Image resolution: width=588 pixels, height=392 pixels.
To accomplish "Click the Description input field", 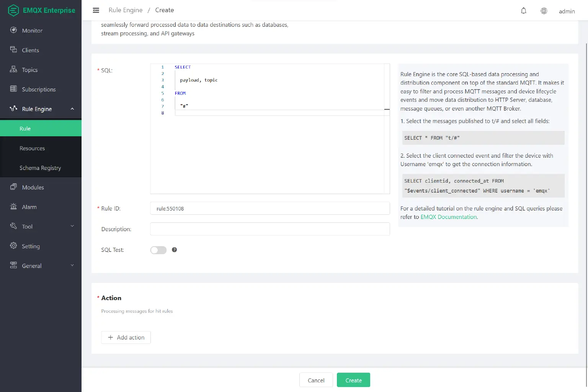I will tap(270, 229).
